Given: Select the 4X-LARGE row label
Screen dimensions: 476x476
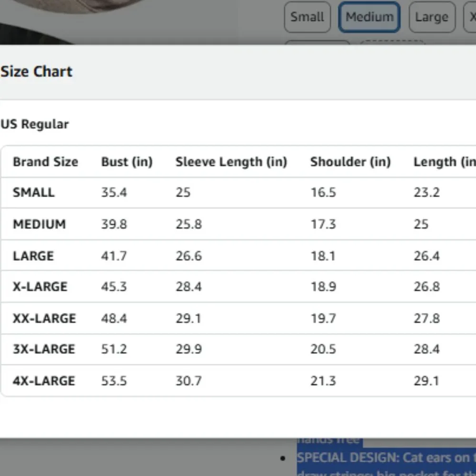Looking at the screenshot, I should (x=44, y=381).
